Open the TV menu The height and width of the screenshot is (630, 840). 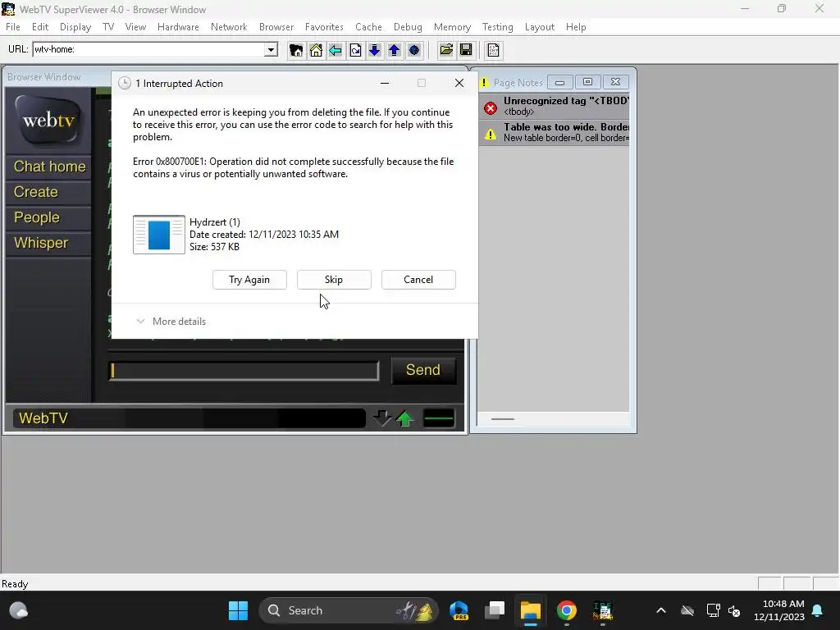[108, 27]
